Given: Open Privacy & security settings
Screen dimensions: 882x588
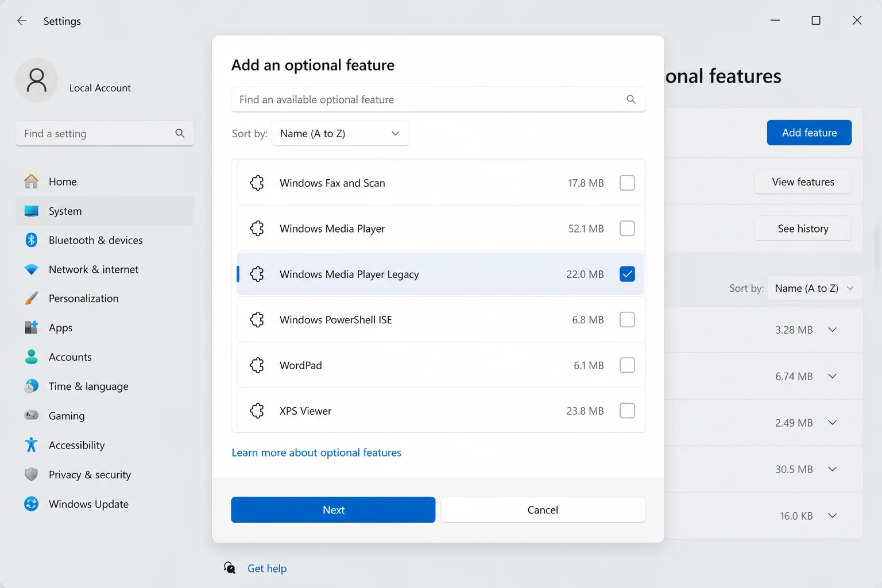Looking at the screenshot, I should pos(105,474).
